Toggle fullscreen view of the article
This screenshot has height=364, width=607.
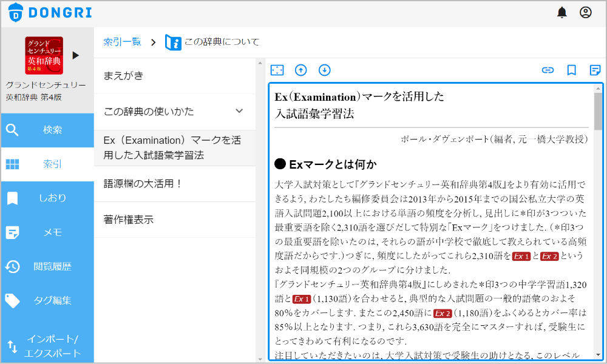pos(277,70)
